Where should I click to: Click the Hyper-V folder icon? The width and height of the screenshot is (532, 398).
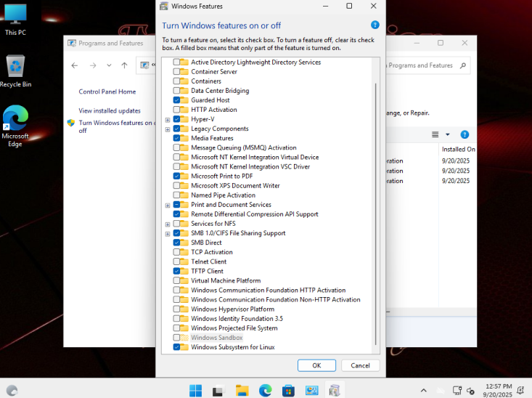(184, 119)
